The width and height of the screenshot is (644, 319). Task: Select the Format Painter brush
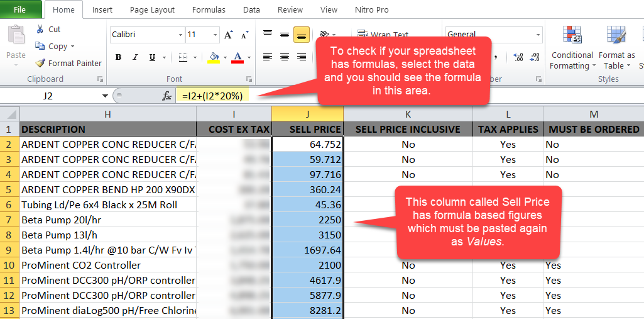(40, 63)
